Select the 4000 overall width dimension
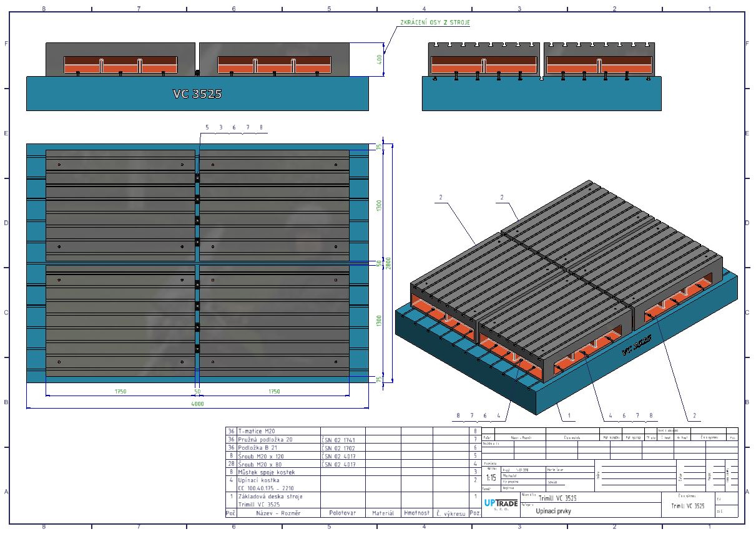Viewport: 756px width, 534px height. [x=197, y=404]
